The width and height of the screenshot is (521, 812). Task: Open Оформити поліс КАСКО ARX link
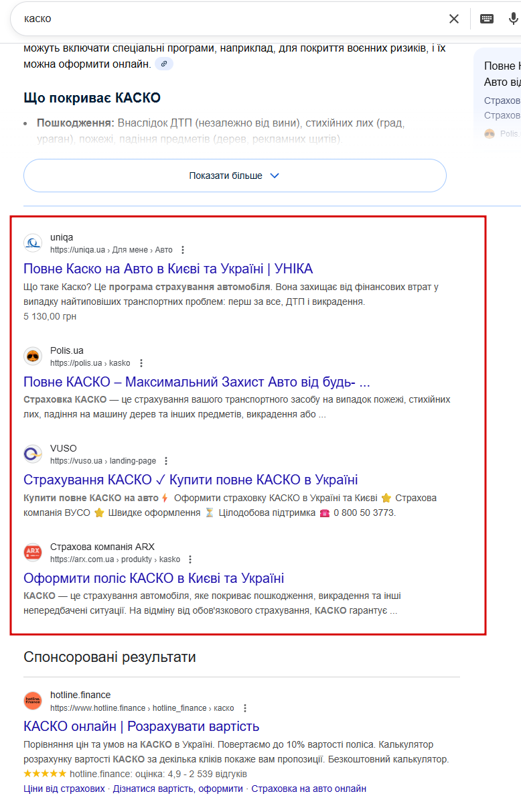[154, 578]
